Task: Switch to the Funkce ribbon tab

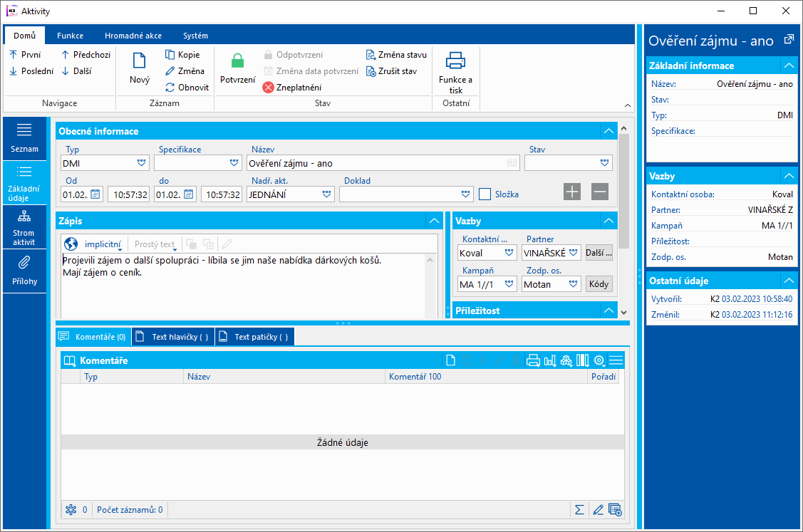Action: coord(70,36)
